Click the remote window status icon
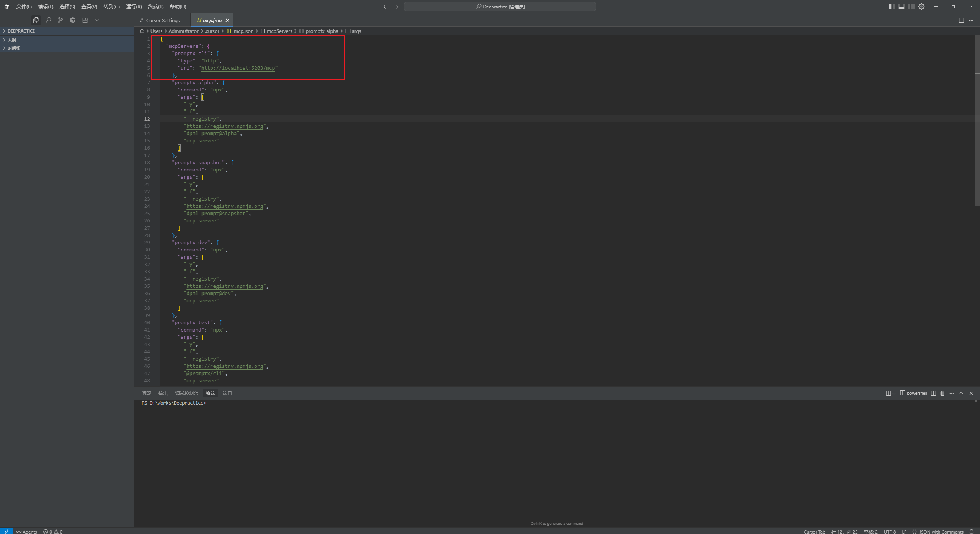The height and width of the screenshot is (534, 980). pyautogui.click(x=6, y=531)
